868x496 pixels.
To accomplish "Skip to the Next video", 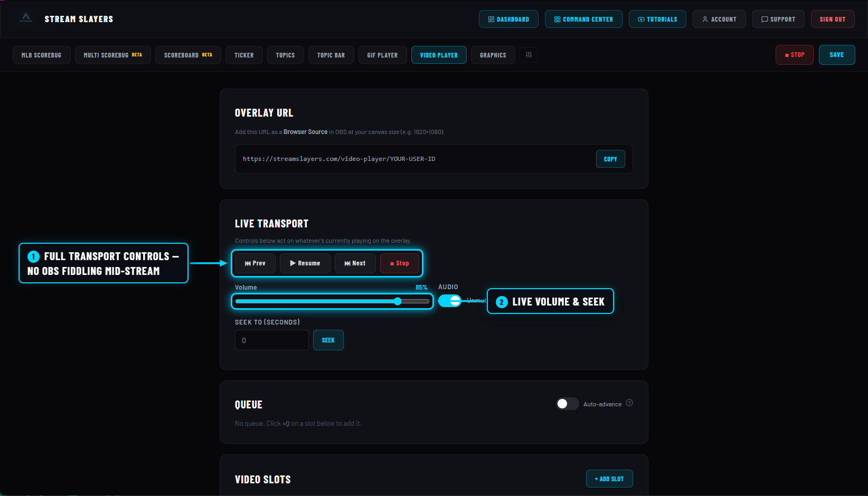I will [x=355, y=263].
